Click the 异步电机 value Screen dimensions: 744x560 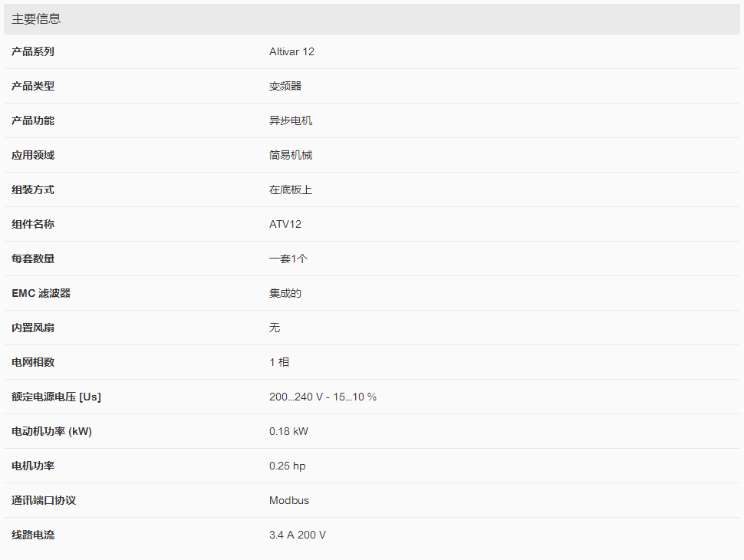[x=291, y=121]
